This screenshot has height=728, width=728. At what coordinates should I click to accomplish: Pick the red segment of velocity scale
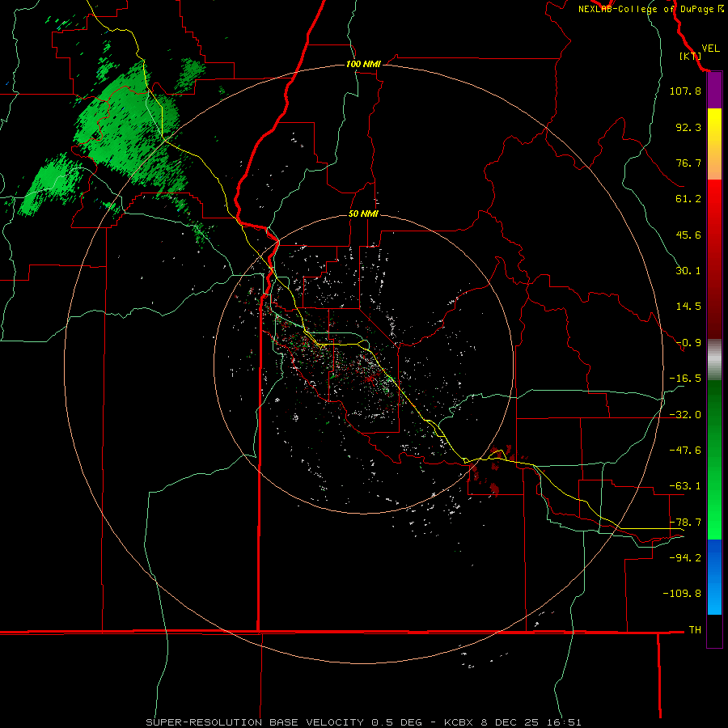pos(714,259)
